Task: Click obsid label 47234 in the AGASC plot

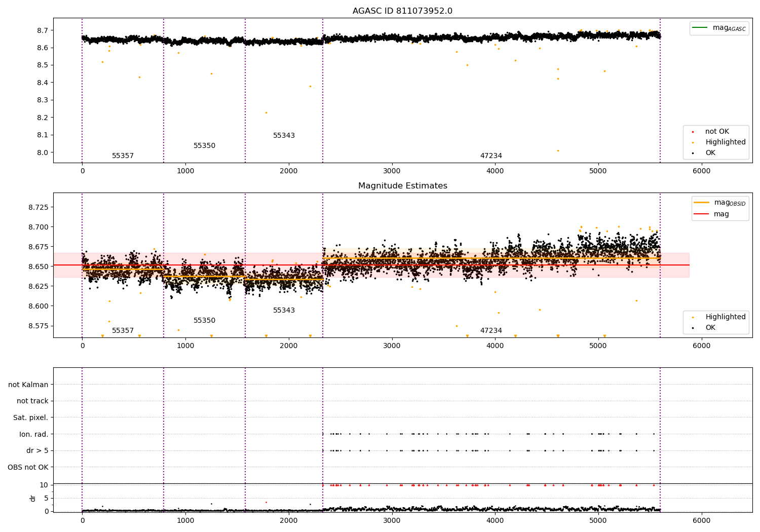Action: 491,156
